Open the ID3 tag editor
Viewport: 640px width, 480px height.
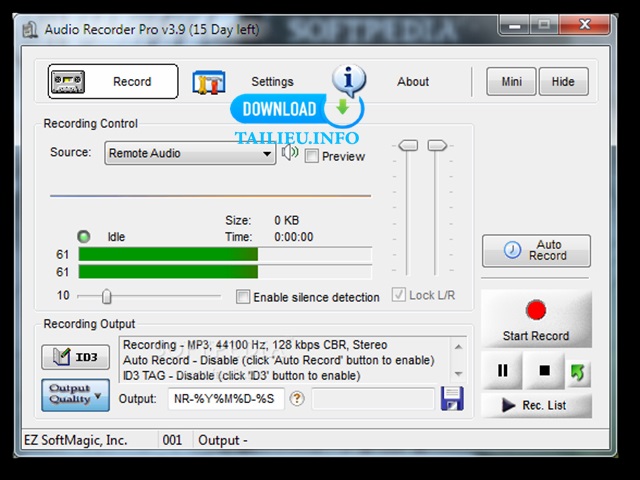click(76, 357)
